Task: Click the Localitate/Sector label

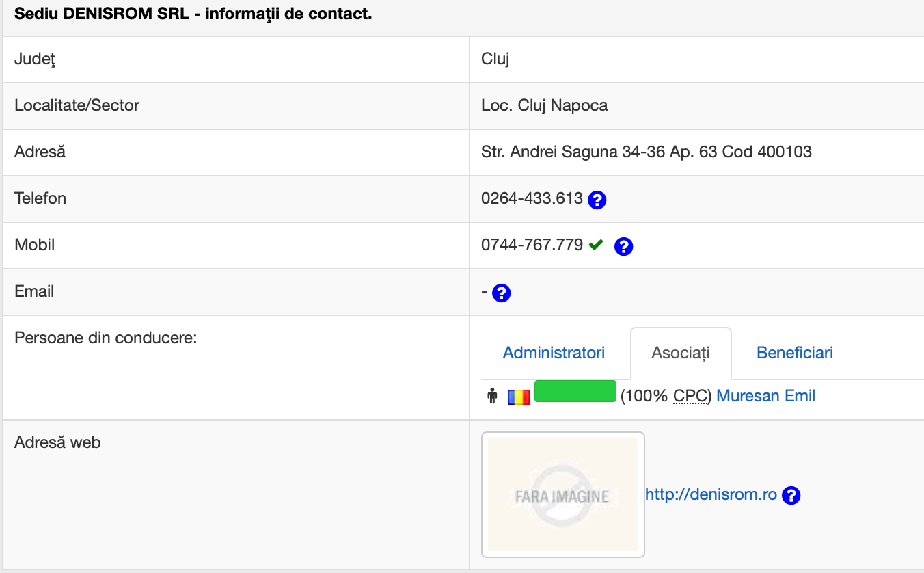Action: pos(77,105)
